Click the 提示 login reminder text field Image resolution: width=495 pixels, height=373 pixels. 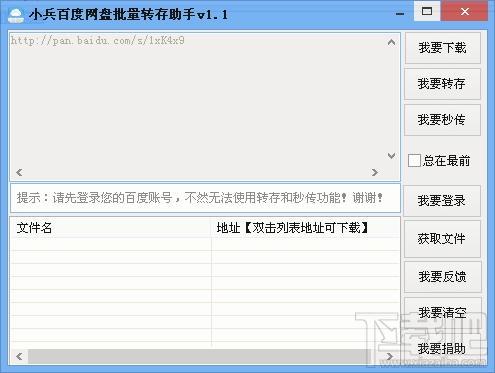pyautogui.click(x=205, y=198)
